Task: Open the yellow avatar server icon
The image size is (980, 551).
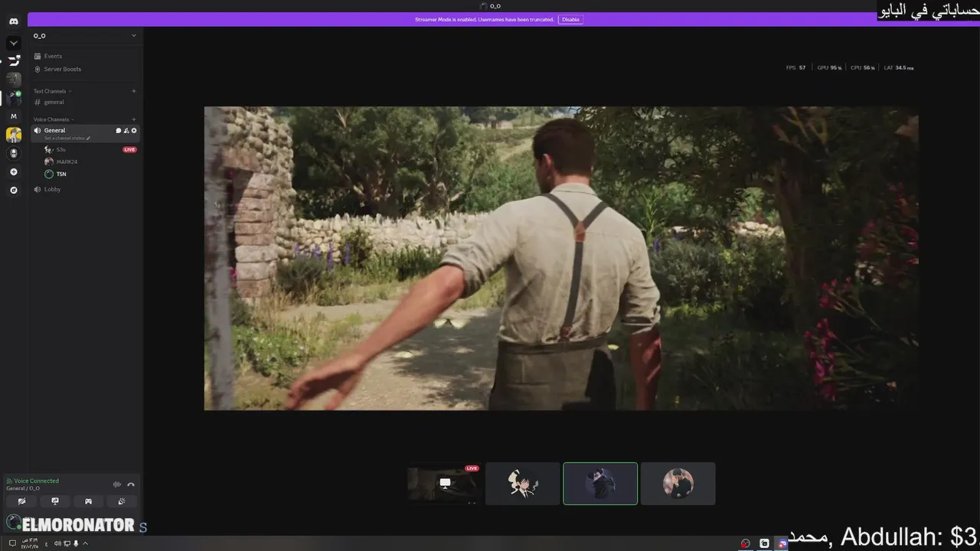Action: click(x=14, y=135)
